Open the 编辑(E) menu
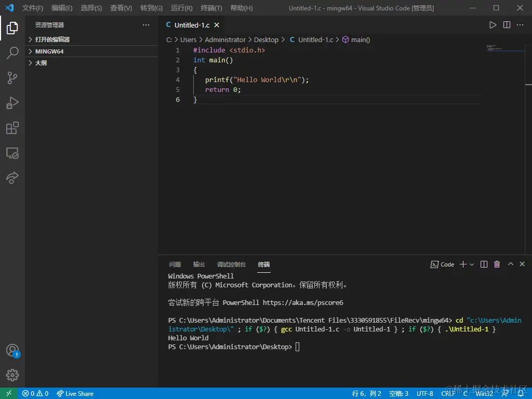532x399 pixels. point(62,8)
